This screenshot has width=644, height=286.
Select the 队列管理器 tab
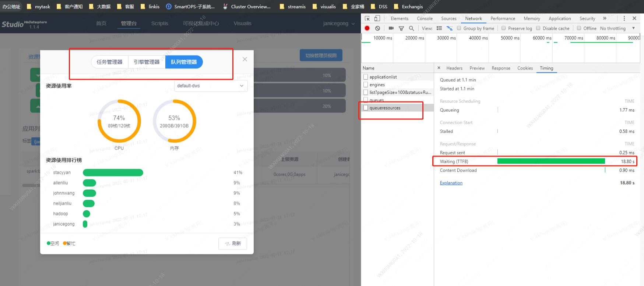click(x=184, y=62)
